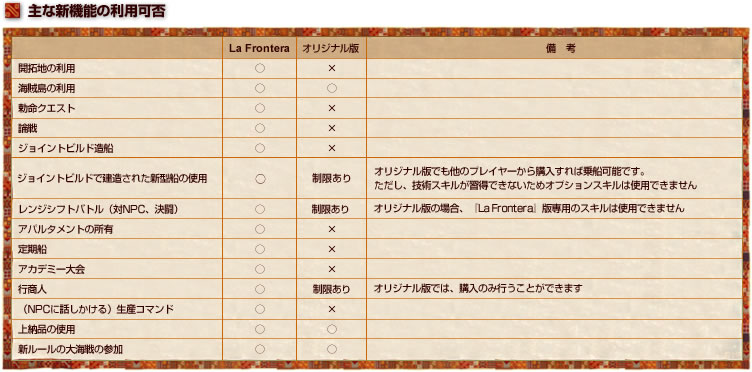Click the La Frontera circle for 論戦

260,128
